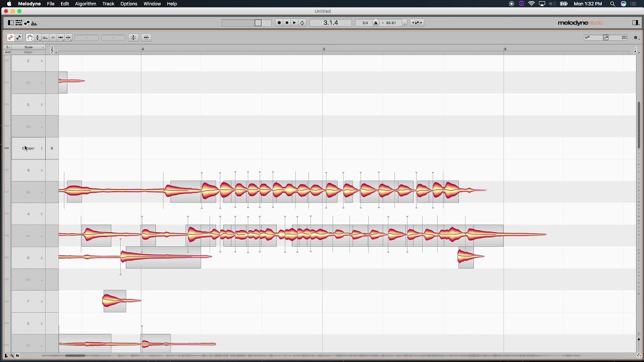Open the sound editor spectrum icon
The image size is (644, 362).
[34, 23]
